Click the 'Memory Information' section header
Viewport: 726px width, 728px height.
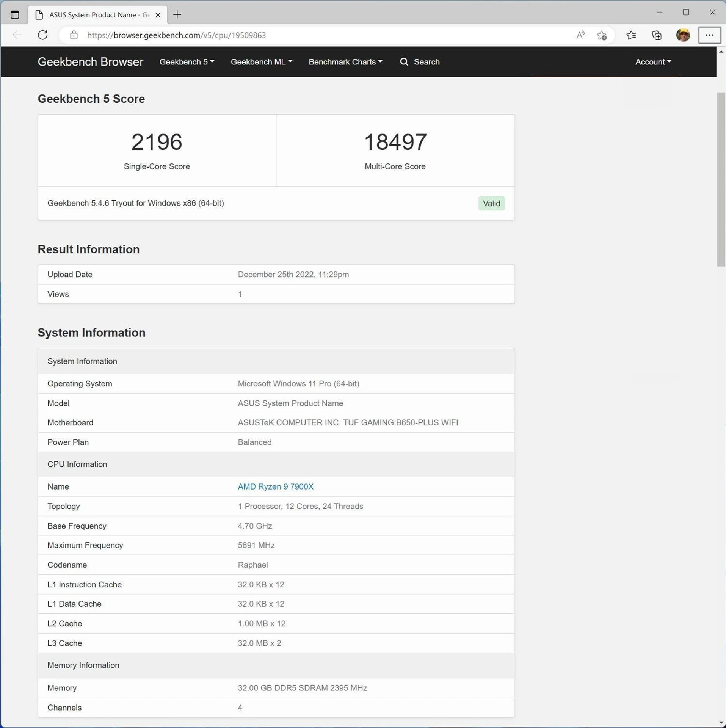point(83,666)
